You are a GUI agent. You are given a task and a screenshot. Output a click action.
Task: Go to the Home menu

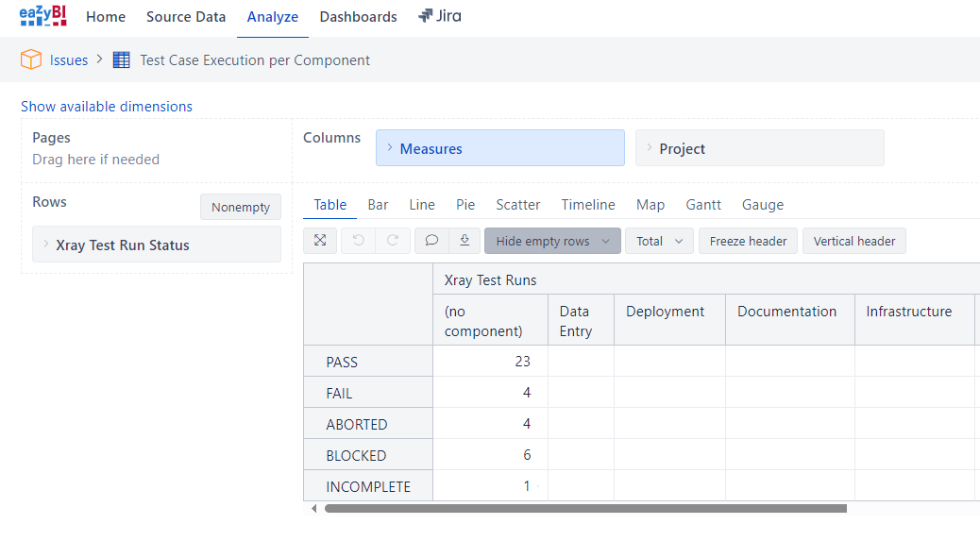tap(106, 17)
